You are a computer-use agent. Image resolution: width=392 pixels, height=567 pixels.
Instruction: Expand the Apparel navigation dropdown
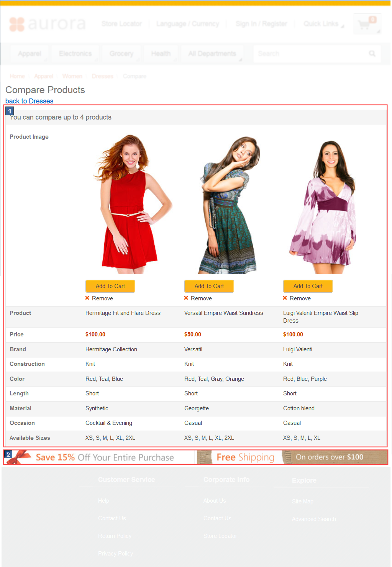click(x=29, y=54)
